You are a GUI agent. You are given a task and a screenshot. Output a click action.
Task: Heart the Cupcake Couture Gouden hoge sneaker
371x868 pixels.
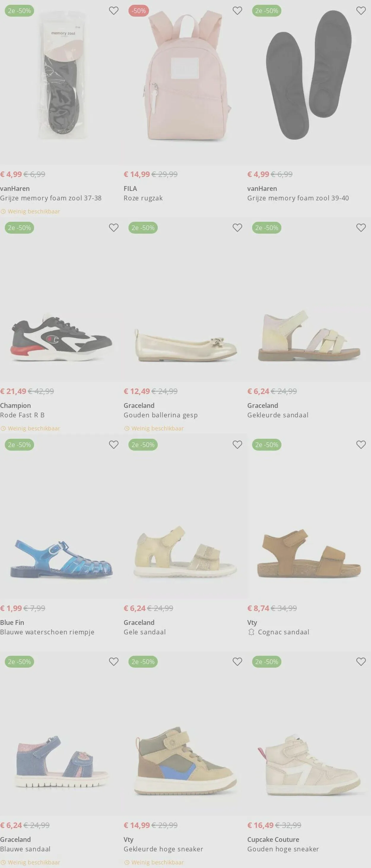361,662
